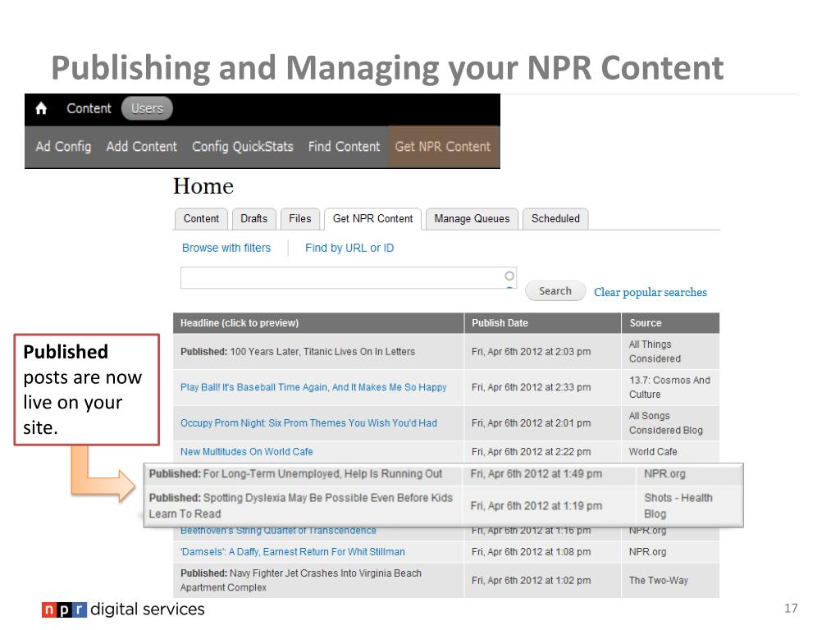Click the 13.7: Cosmos And Culture source cell
The height and width of the screenshot is (630, 840).
669,387
